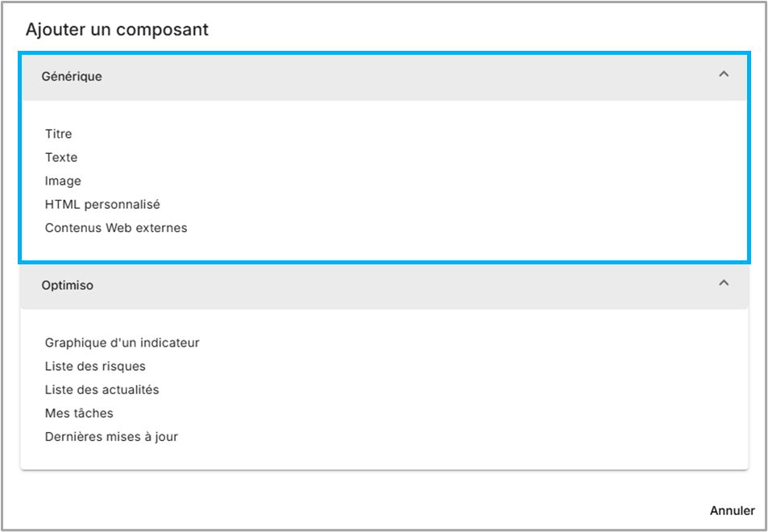Choose Liste des risques
The height and width of the screenshot is (532, 768).
pyautogui.click(x=95, y=366)
